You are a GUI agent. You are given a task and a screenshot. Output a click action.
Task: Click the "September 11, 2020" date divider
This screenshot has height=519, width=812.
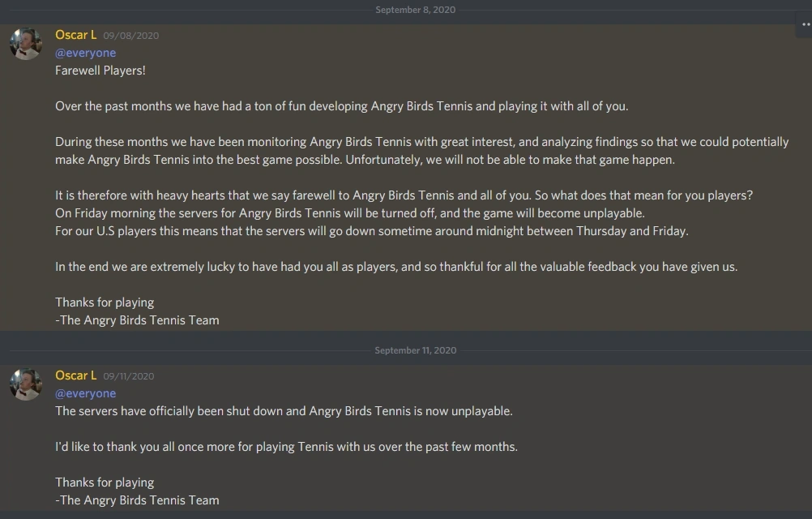415,350
